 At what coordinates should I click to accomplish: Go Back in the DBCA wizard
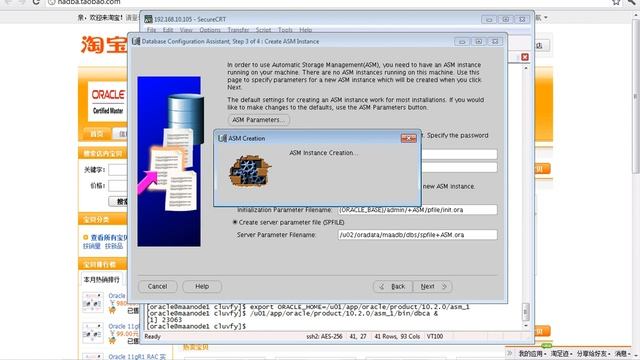pyautogui.click(x=393, y=287)
